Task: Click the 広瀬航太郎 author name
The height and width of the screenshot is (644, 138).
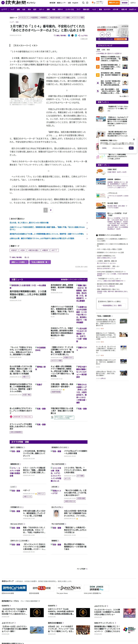Action: pyautogui.click(x=84, y=39)
